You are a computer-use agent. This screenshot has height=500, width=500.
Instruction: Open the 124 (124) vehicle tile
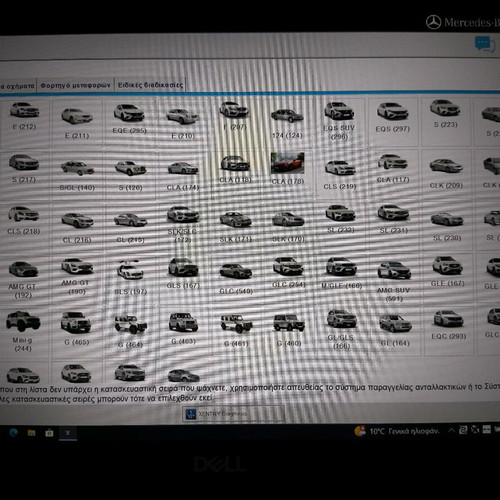pyautogui.click(x=287, y=123)
